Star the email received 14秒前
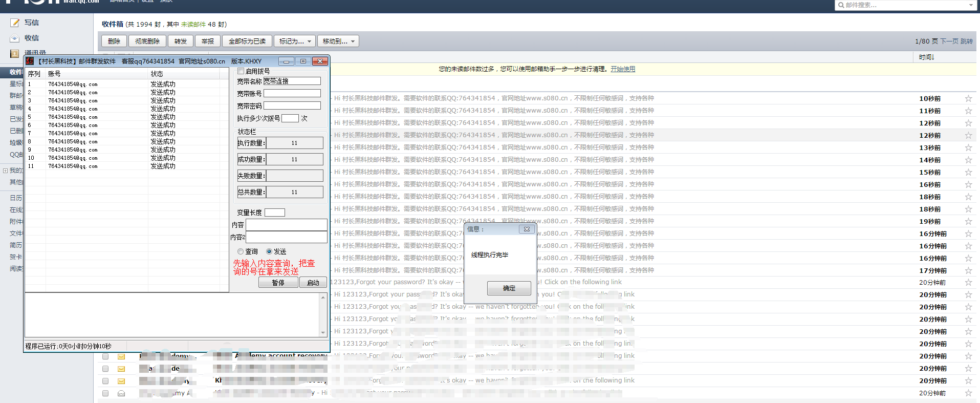 [x=968, y=160]
